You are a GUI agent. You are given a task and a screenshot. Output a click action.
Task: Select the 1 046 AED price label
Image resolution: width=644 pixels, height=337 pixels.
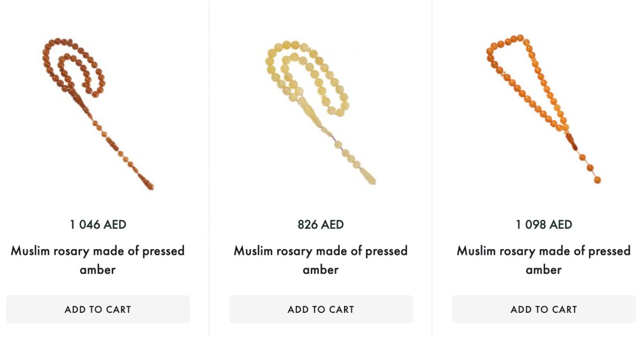tap(98, 224)
